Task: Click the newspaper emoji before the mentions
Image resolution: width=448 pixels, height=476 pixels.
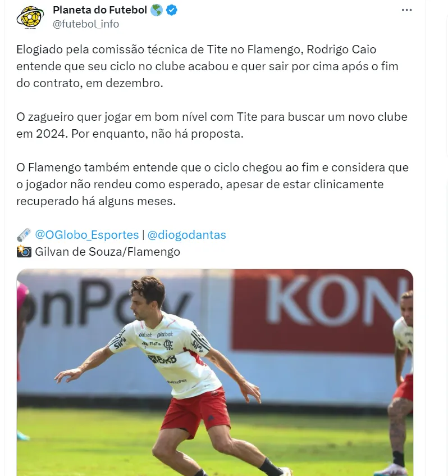Action: [x=24, y=235]
